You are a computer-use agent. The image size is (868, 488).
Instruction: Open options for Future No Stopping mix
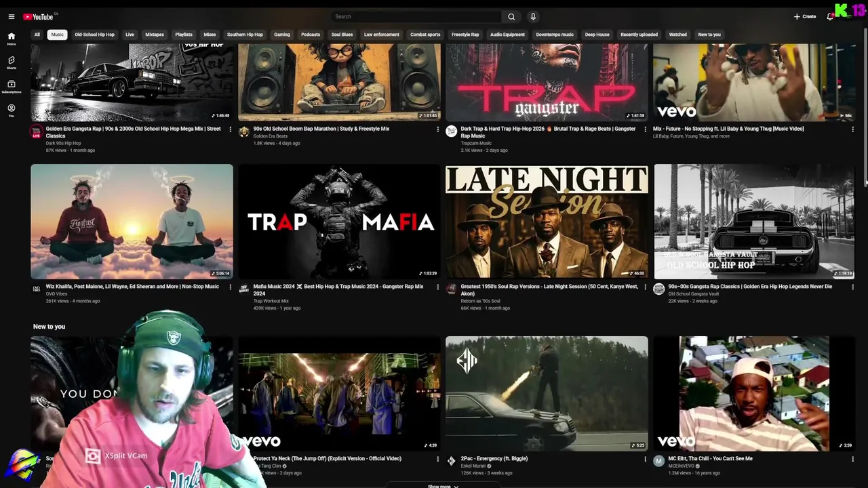coord(852,129)
